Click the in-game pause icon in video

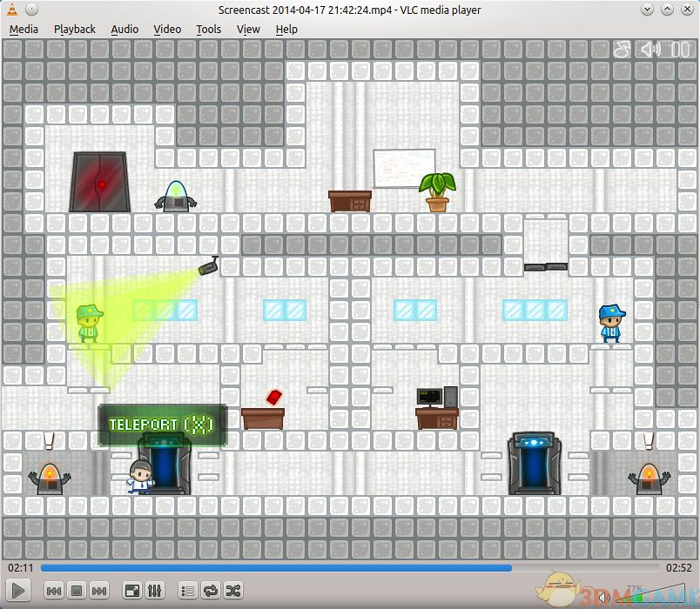(680, 50)
